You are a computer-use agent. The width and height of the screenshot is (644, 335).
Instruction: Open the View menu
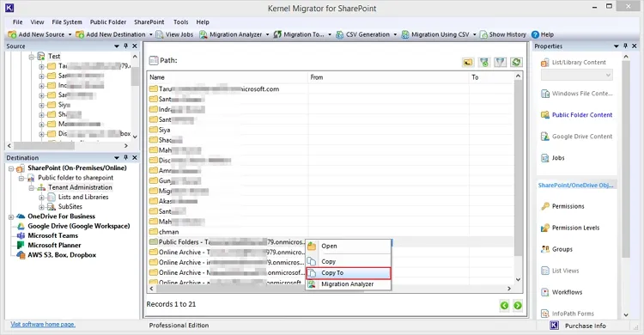point(37,21)
